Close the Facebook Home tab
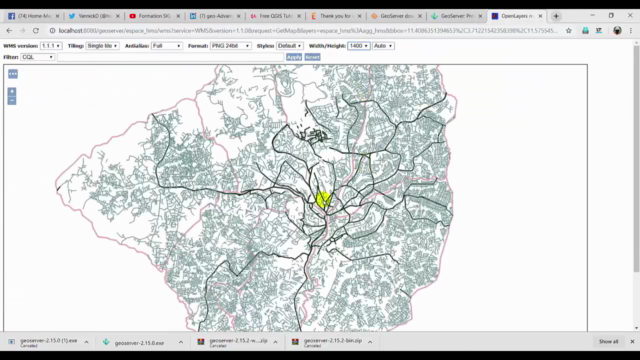The height and width of the screenshot is (360, 640). (x=57, y=16)
